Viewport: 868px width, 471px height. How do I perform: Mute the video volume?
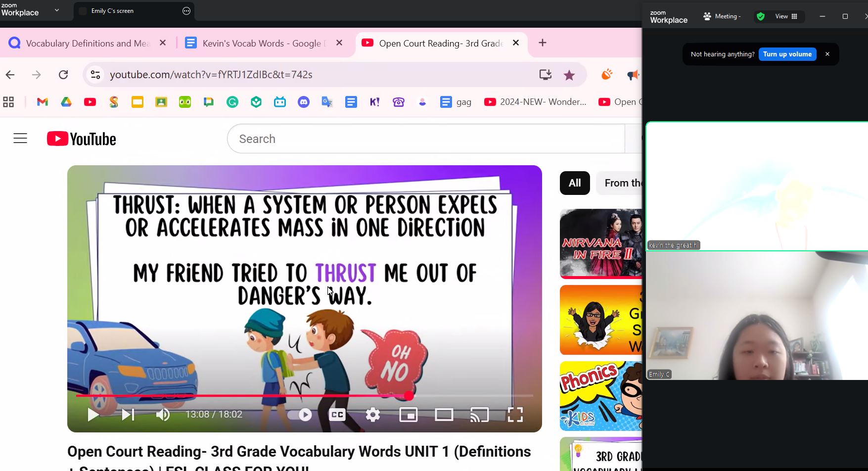click(x=163, y=415)
